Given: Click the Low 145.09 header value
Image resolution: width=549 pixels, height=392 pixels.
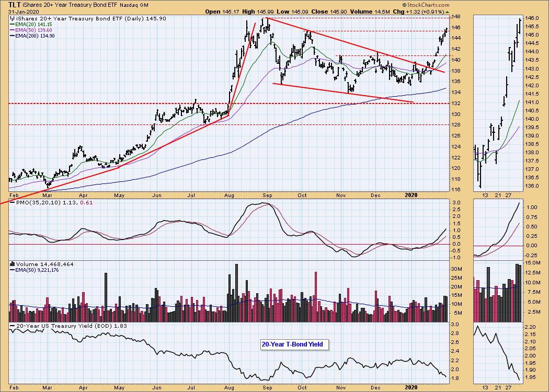Looking at the screenshot, I should [291, 11].
